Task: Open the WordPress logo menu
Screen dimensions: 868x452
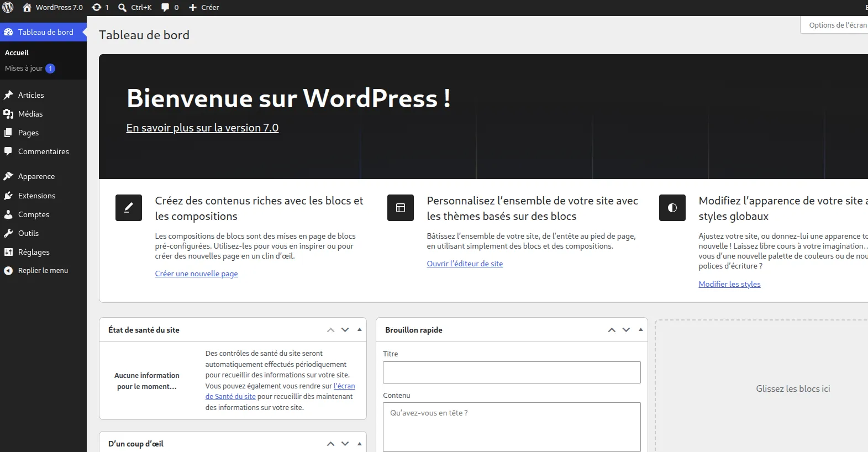Action: 8,7
